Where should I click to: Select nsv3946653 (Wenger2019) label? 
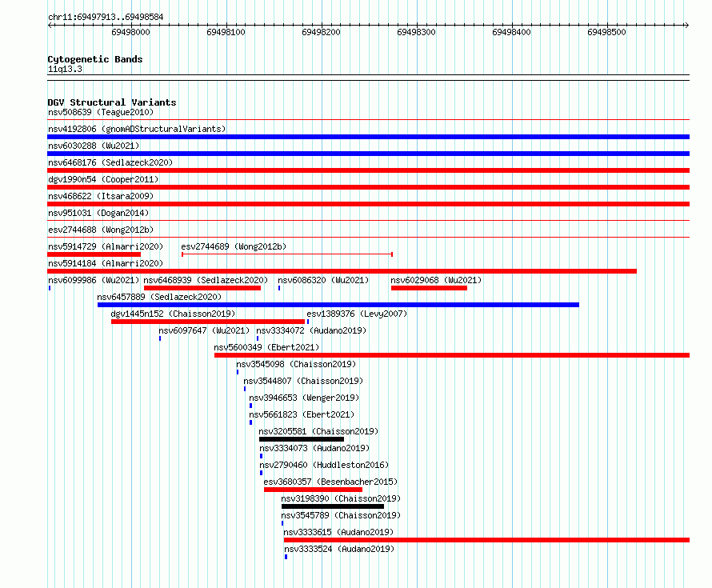pyautogui.click(x=304, y=398)
